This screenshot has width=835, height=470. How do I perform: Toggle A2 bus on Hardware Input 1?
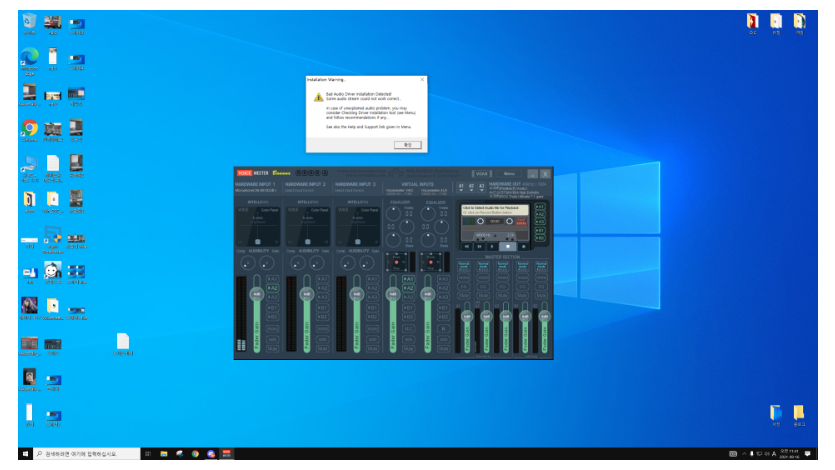[273, 288]
